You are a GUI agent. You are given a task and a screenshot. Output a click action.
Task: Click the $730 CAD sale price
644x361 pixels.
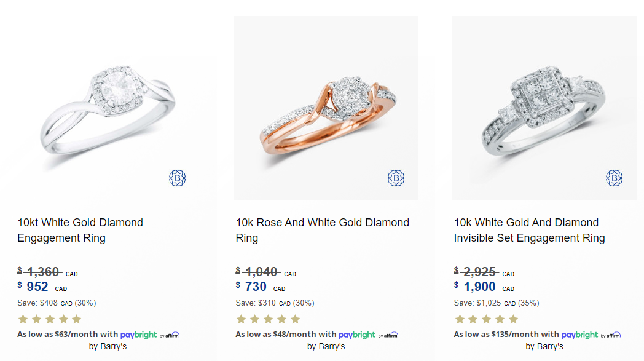click(261, 287)
